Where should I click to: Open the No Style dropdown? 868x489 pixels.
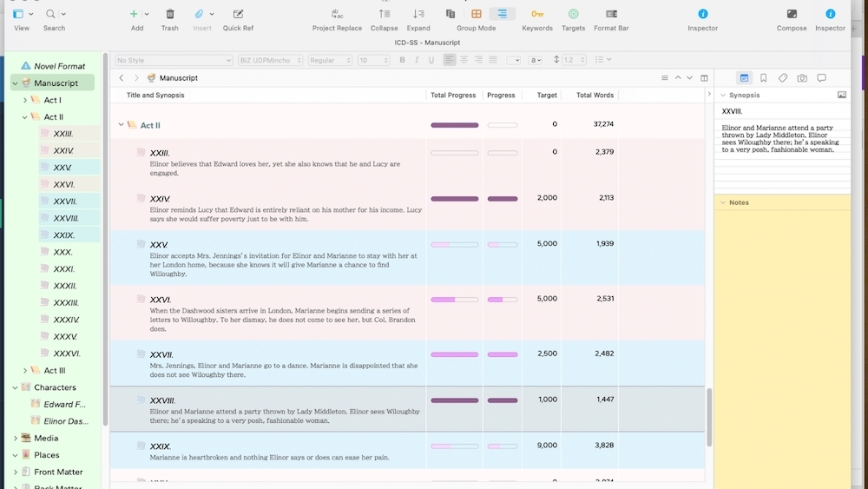point(174,60)
